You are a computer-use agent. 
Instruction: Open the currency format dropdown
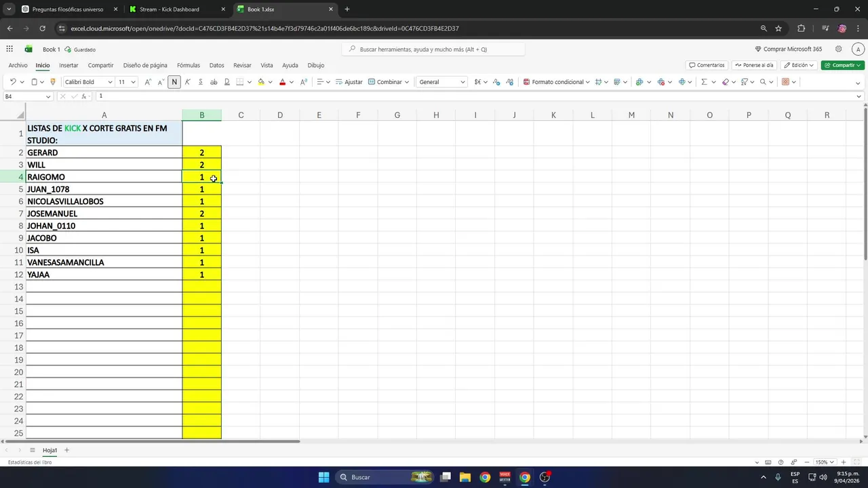(x=485, y=82)
